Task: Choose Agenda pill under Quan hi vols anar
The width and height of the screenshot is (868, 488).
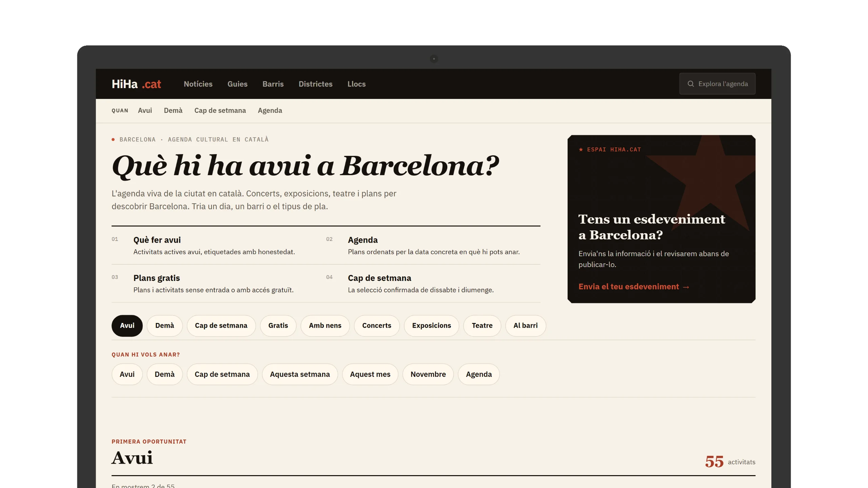Action: 479,374
